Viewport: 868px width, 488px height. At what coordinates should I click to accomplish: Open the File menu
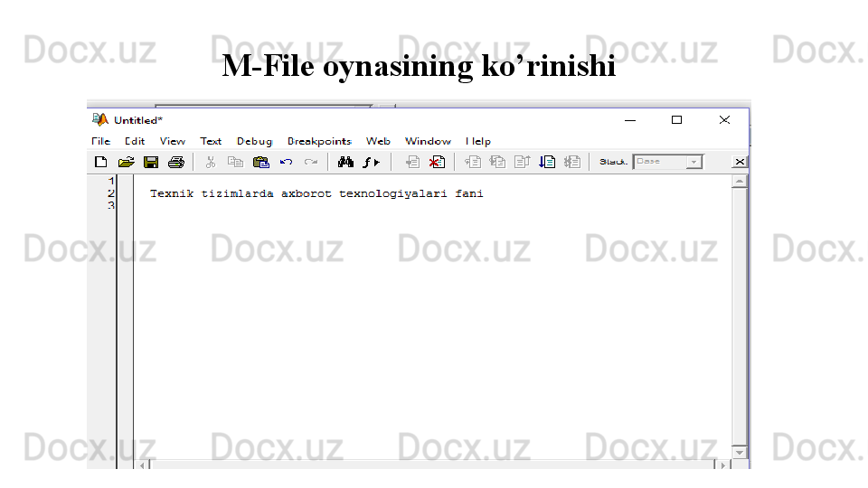(100, 141)
